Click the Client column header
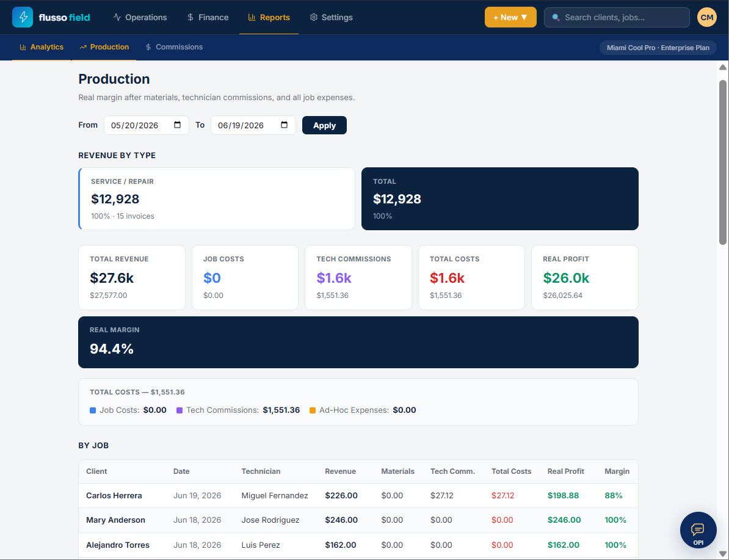The image size is (729, 560). (96, 471)
